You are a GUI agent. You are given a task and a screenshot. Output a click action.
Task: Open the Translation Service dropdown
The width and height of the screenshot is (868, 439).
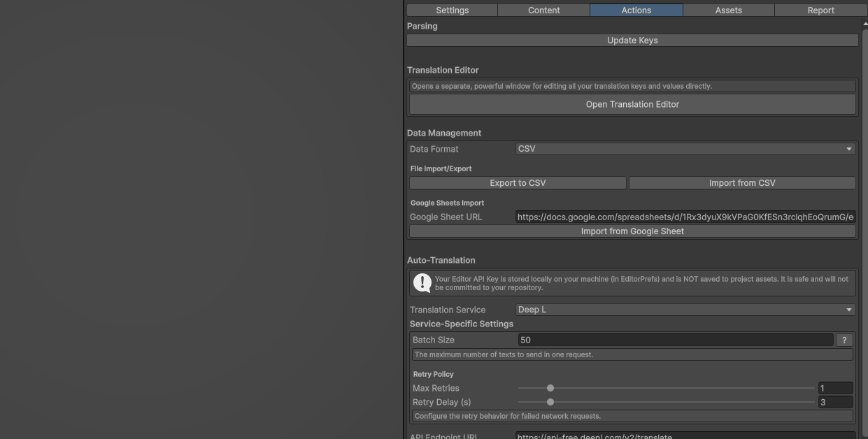coord(685,309)
